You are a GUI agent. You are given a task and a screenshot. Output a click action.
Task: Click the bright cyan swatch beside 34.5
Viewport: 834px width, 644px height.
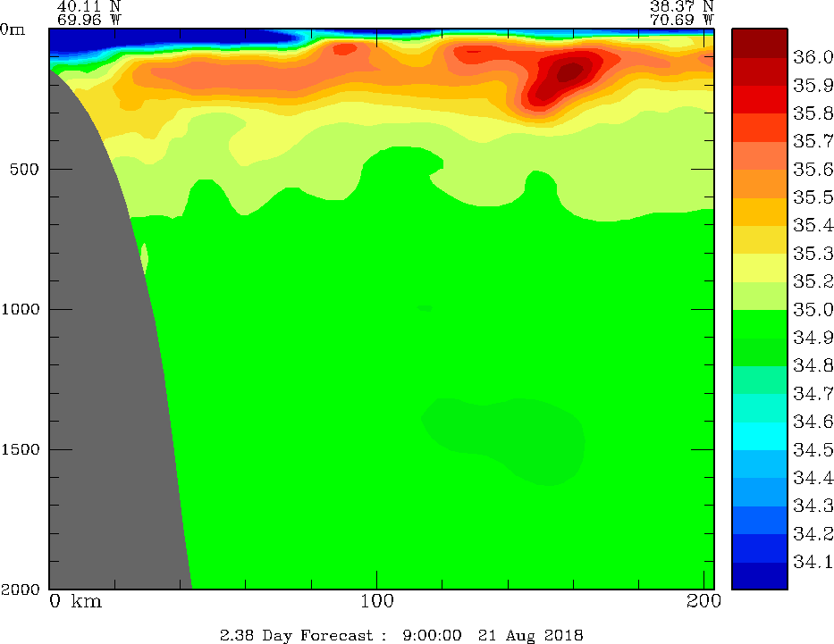click(760, 436)
